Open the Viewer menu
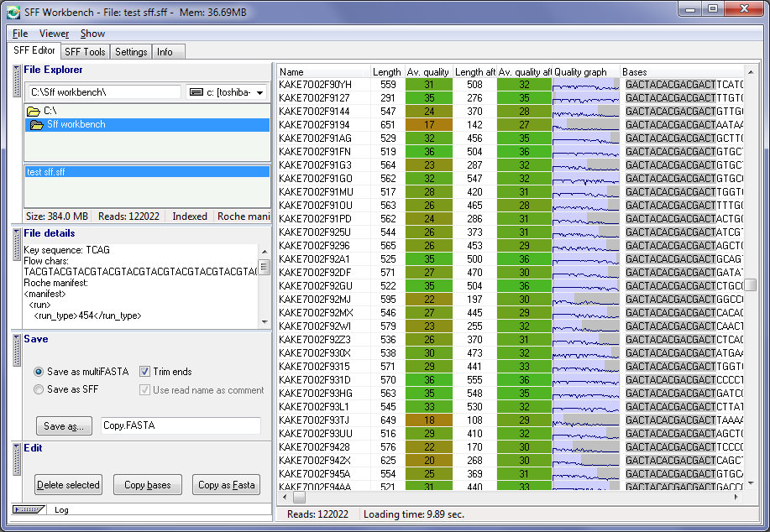 (54, 33)
